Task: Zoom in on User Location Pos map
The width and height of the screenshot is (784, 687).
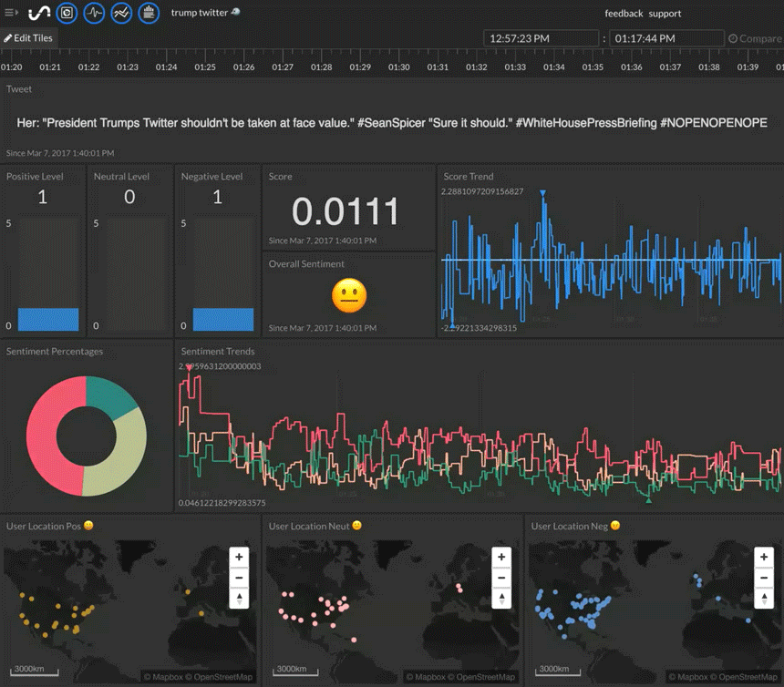Action: pos(239,557)
